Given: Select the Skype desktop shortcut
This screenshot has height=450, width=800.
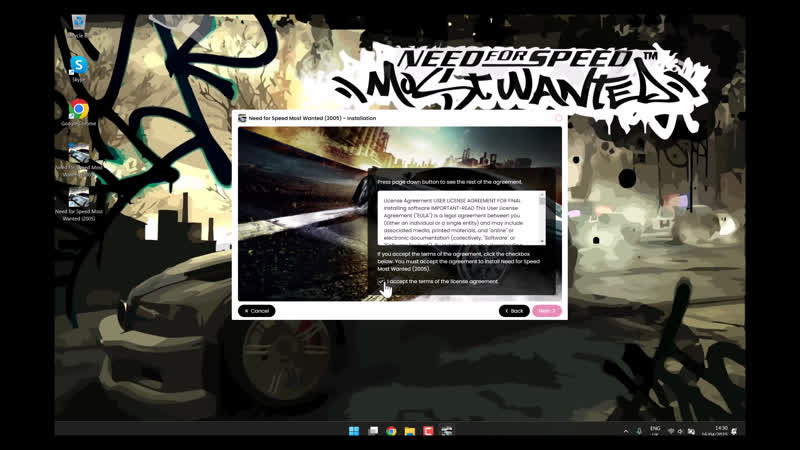Looking at the screenshot, I should coord(79,69).
